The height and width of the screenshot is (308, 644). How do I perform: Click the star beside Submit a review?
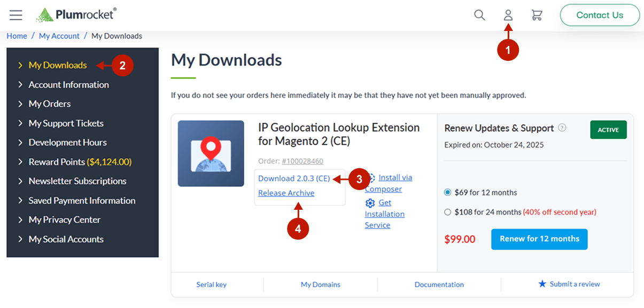click(x=541, y=284)
